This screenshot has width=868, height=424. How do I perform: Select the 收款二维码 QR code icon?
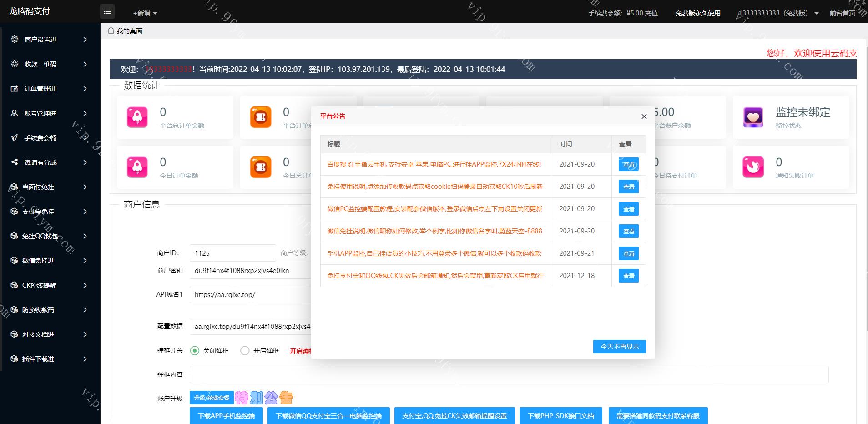pyautogui.click(x=15, y=64)
